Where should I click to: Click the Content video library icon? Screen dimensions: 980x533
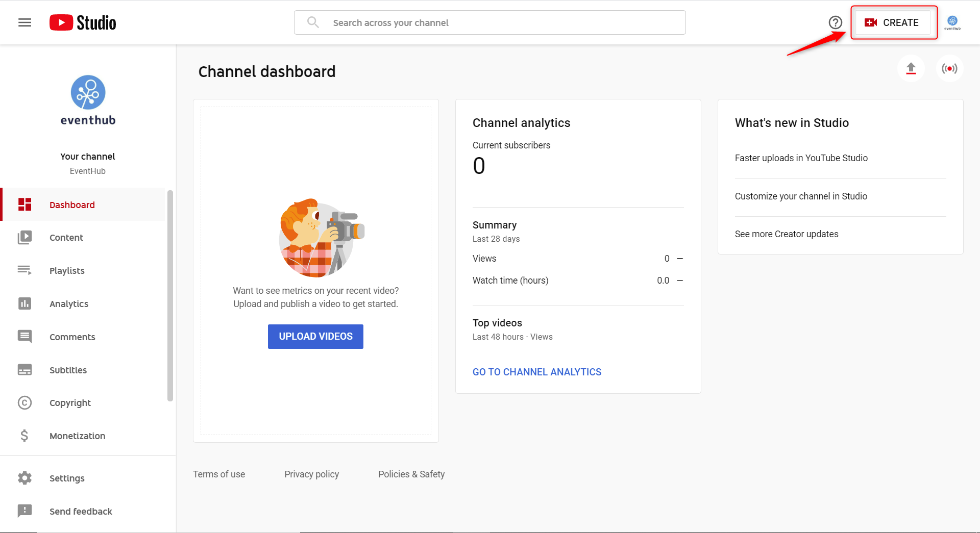pyautogui.click(x=24, y=237)
